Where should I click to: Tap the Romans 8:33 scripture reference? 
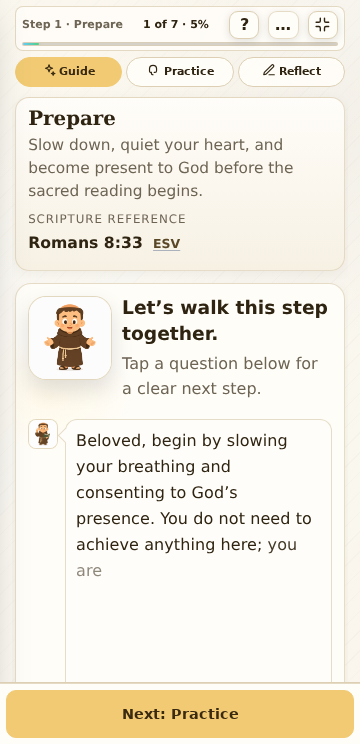coord(85,242)
